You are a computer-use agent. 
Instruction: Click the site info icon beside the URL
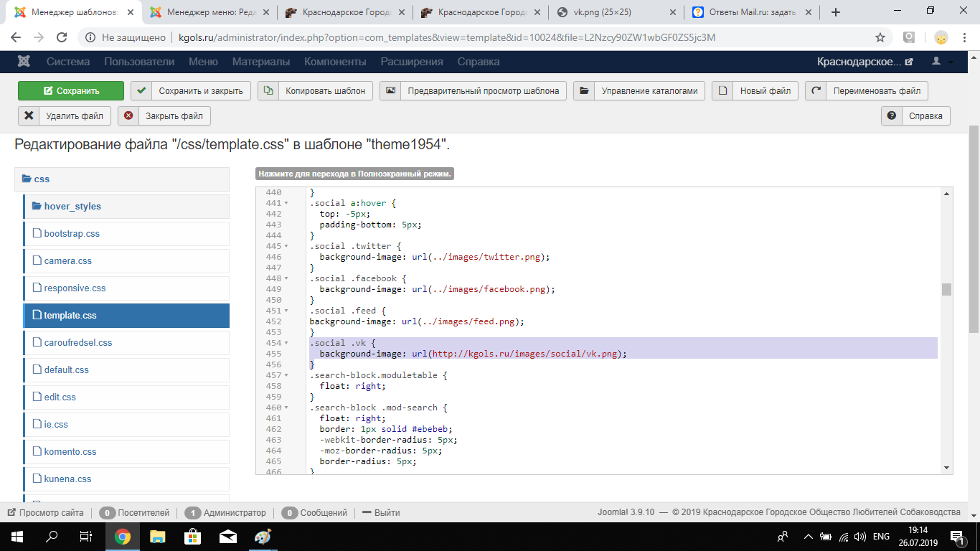click(90, 37)
